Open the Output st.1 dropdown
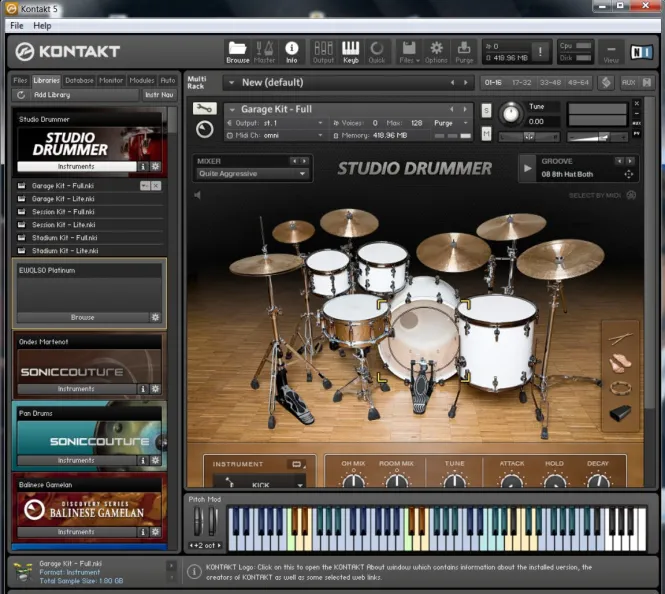Screen dimensions: 665x594 (320, 123)
